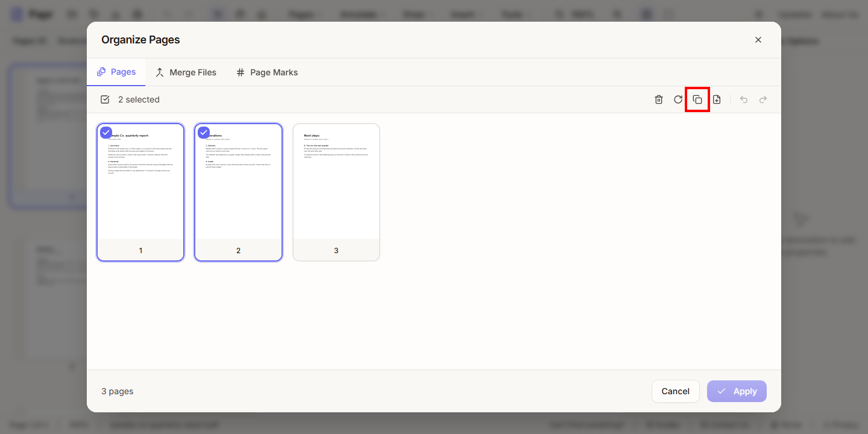Close the Organize Pages dialog with X
The height and width of the screenshot is (434, 868).
pyautogui.click(x=758, y=40)
